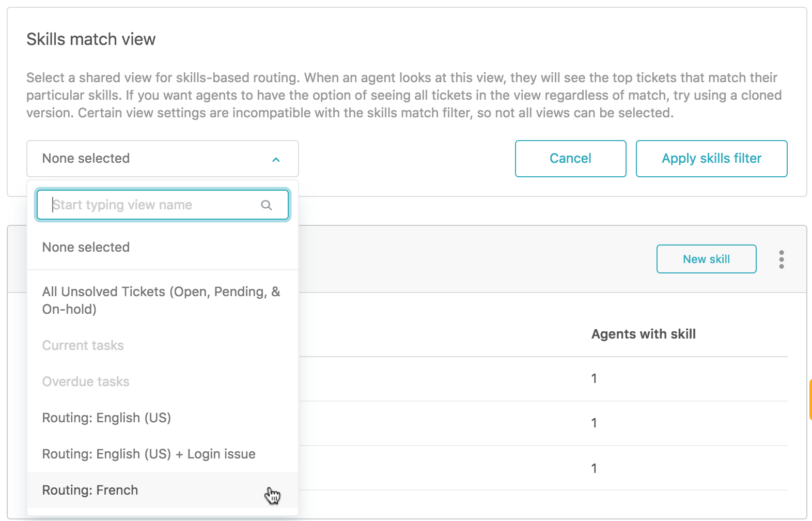Click the Agents with skill column header
This screenshot has height=521, width=812.
(x=644, y=334)
